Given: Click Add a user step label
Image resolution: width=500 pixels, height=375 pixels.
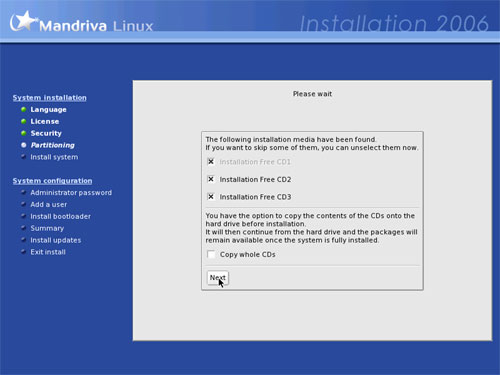Looking at the screenshot, I should [x=49, y=204].
